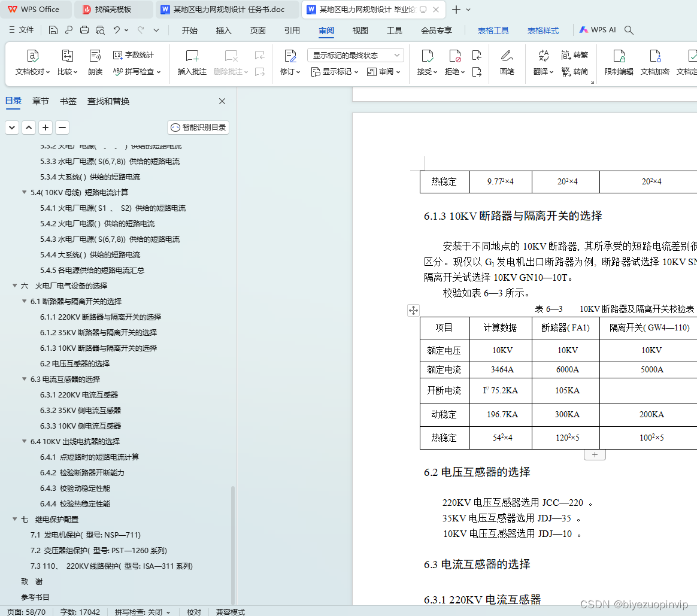The height and width of the screenshot is (616, 697).
Task: Click 字数: 17042 in status bar
Action: pos(80,612)
